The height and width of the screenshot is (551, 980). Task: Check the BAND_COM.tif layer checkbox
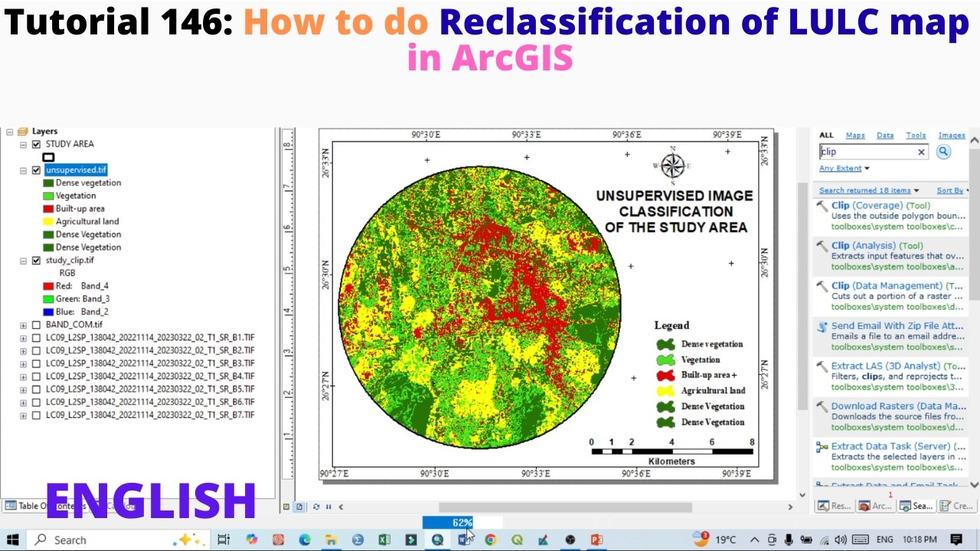pos(36,324)
